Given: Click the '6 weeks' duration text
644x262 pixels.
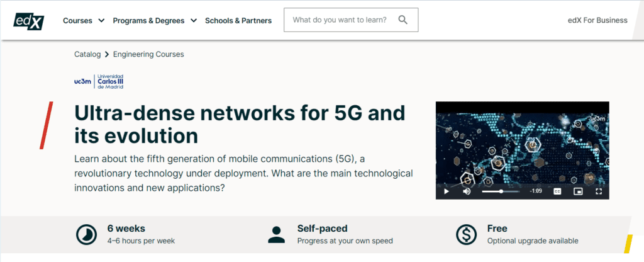Looking at the screenshot, I should (x=126, y=228).
